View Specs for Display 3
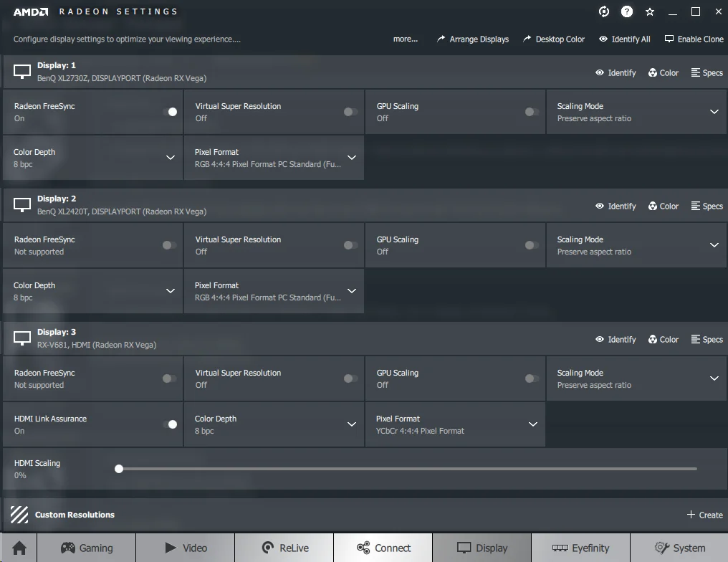The width and height of the screenshot is (728, 562). click(x=707, y=340)
